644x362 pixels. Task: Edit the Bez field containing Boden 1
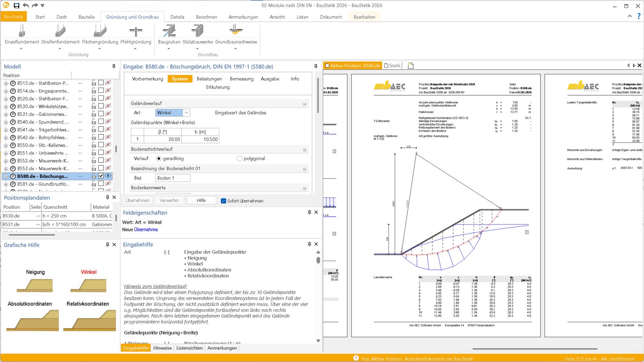(172, 178)
